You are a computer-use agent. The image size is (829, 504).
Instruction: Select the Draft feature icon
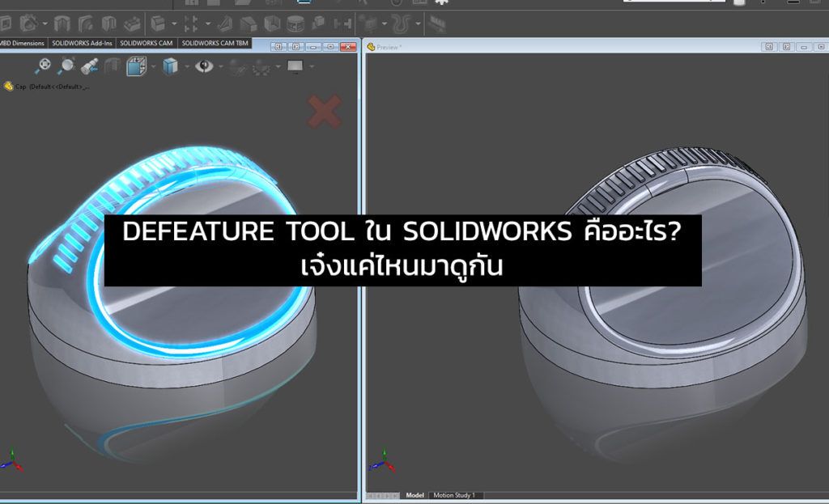pyautogui.click(x=249, y=23)
